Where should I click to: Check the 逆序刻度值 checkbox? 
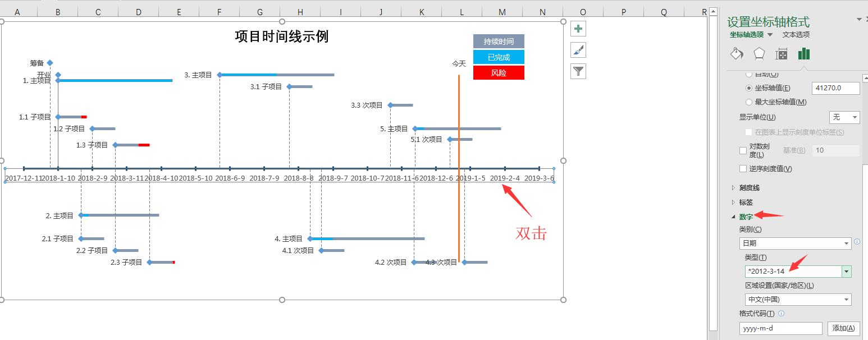click(x=743, y=168)
